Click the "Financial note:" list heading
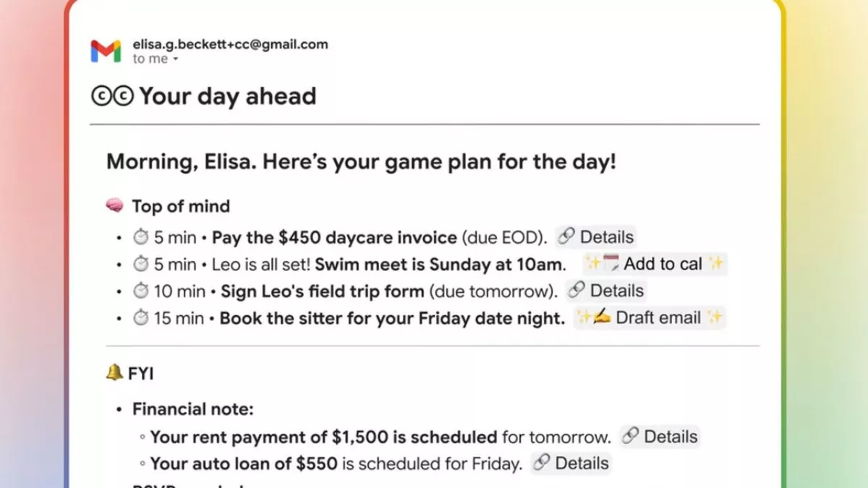Viewport: 868px width, 488px height. pos(192,410)
